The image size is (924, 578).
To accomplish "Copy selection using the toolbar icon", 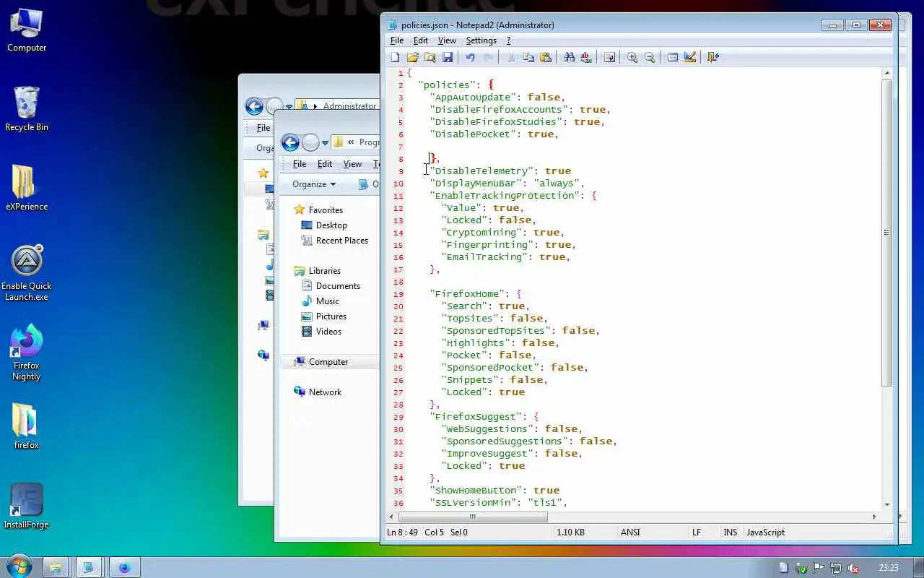I will click(528, 57).
